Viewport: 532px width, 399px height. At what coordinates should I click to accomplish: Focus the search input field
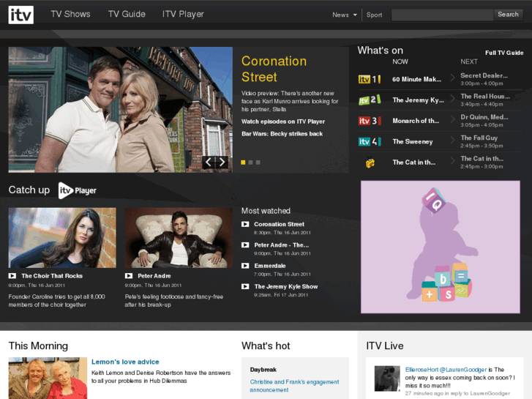442,15
